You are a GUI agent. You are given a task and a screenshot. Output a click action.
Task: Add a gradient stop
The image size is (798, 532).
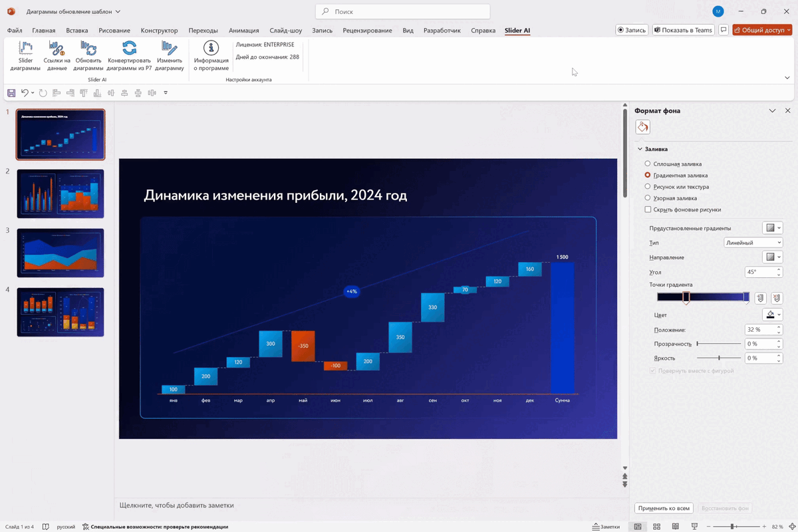tap(761, 299)
